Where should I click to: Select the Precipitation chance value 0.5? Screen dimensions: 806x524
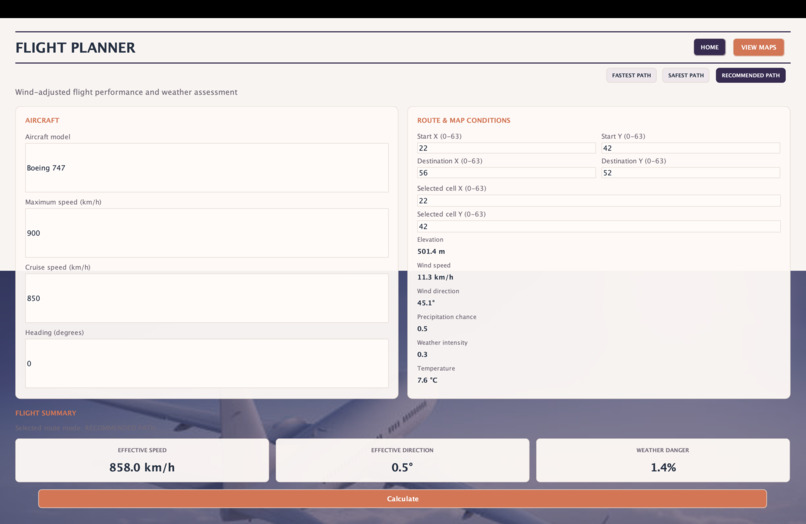422,329
